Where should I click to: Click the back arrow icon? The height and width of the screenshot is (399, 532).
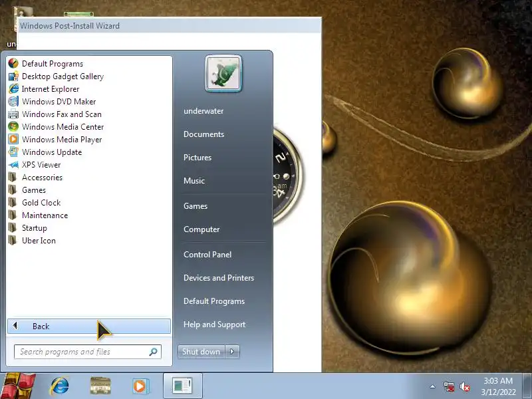pos(15,326)
